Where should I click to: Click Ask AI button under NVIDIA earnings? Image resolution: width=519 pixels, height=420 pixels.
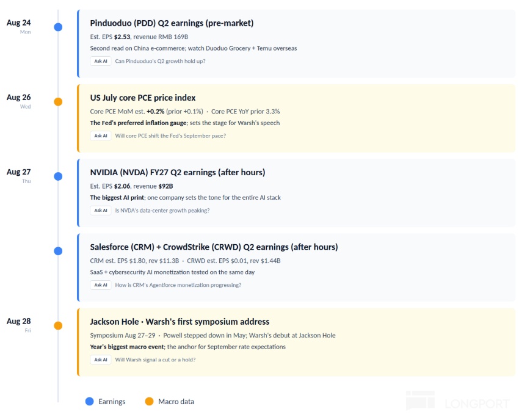tap(101, 211)
